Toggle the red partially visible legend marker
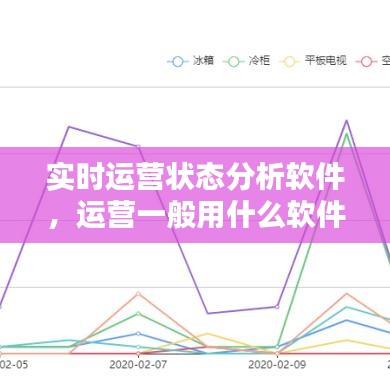Screen dimensions: 390x390 point(367,61)
